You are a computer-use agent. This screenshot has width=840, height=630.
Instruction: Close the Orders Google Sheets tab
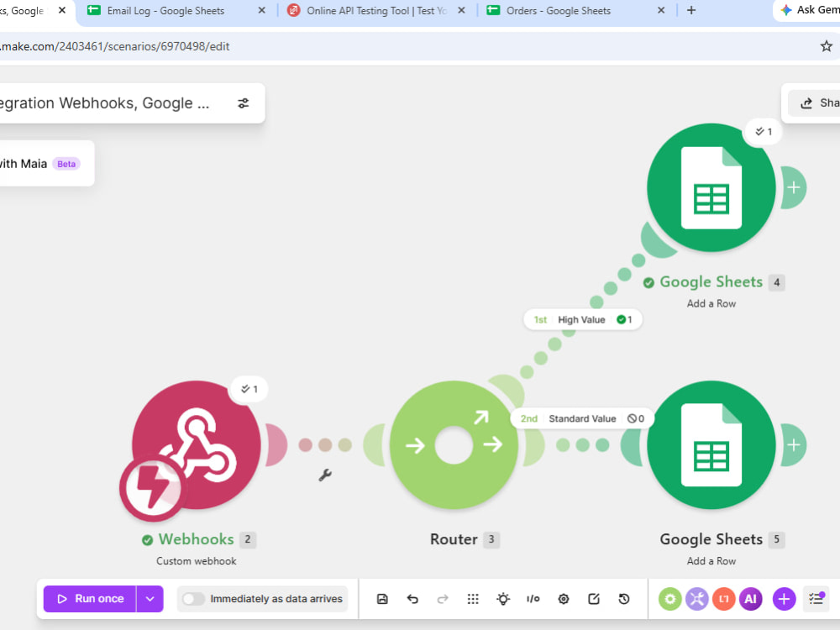click(661, 10)
